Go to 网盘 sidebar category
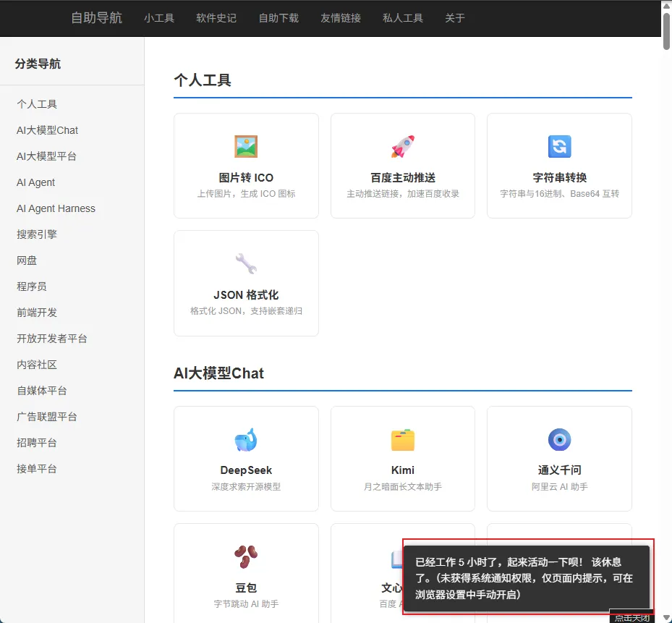 coord(27,260)
